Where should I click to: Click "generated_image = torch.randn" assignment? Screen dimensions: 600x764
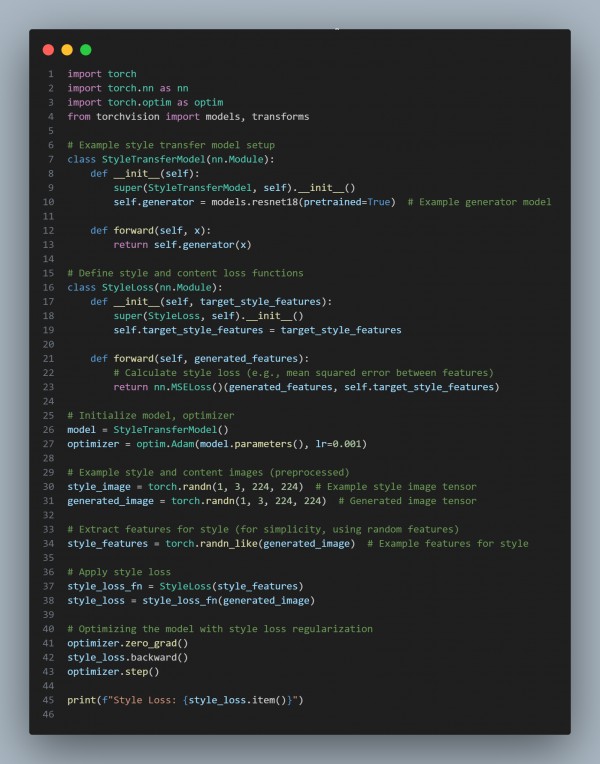point(197,500)
